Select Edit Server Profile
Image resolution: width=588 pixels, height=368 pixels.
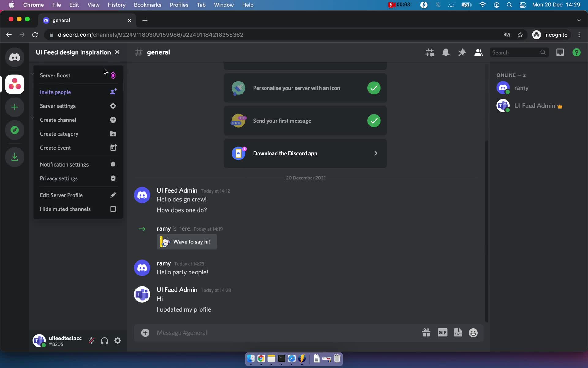(78, 195)
